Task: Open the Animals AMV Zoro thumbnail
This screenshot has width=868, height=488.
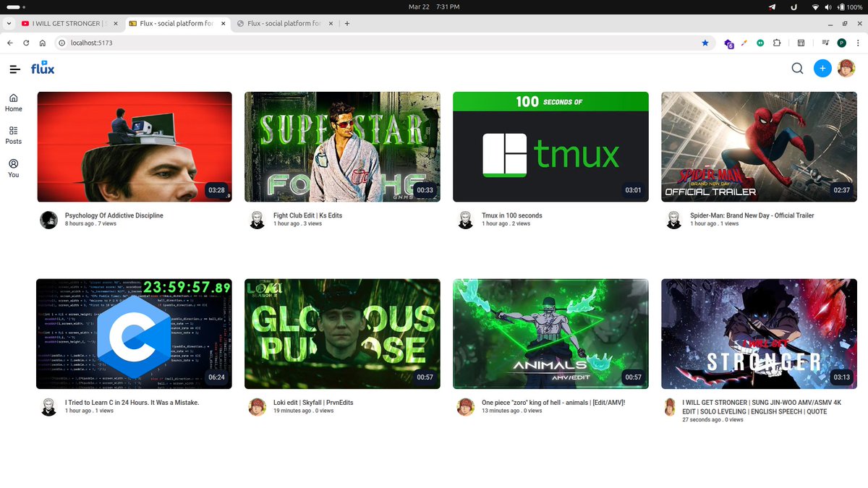Action: click(x=550, y=334)
